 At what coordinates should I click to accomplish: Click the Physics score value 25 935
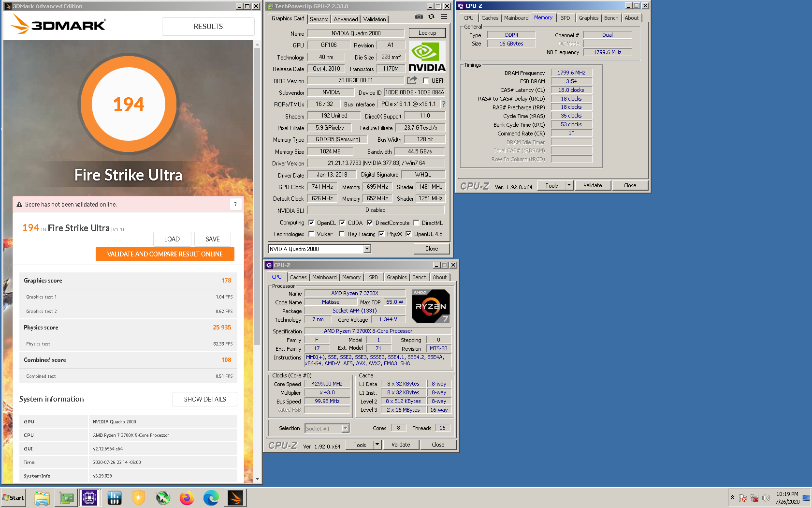pos(222,328)
